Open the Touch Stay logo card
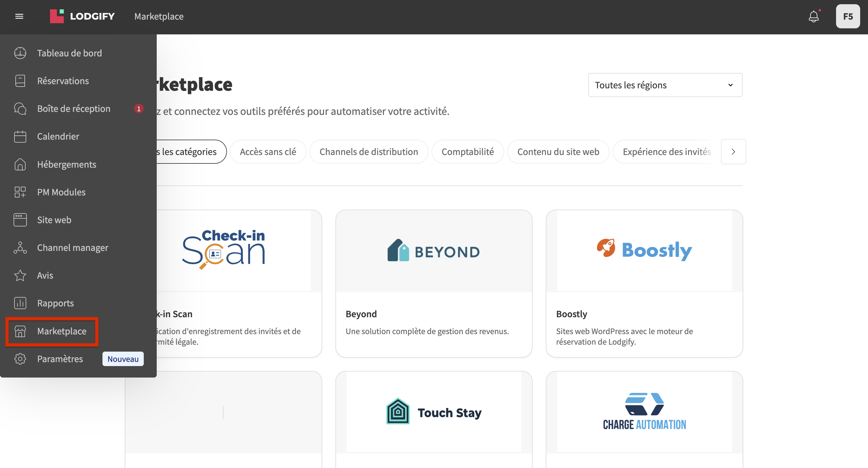Image resolution: width=868 pixels, height=468 pixels. (434, 412)
